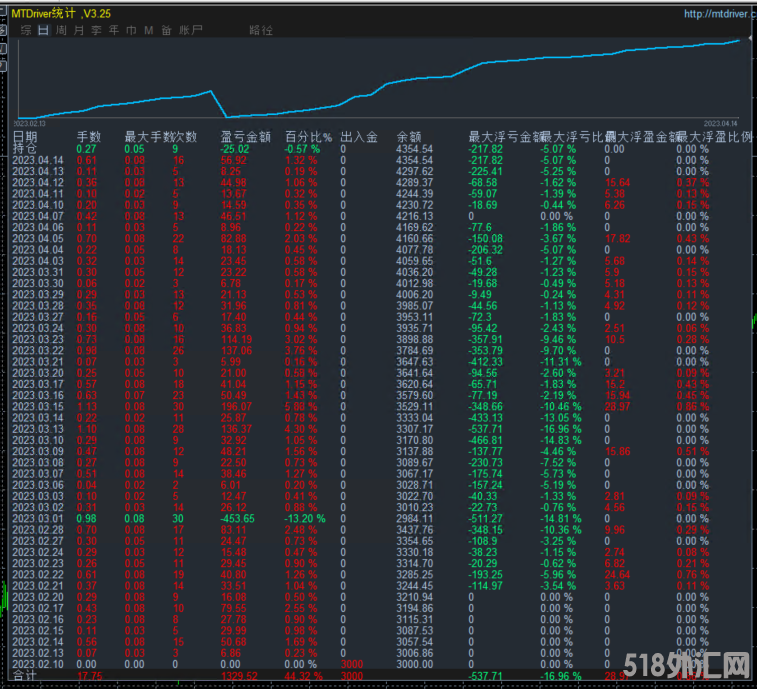Click the 137.06 profit amount

click(x=237, y=351)
